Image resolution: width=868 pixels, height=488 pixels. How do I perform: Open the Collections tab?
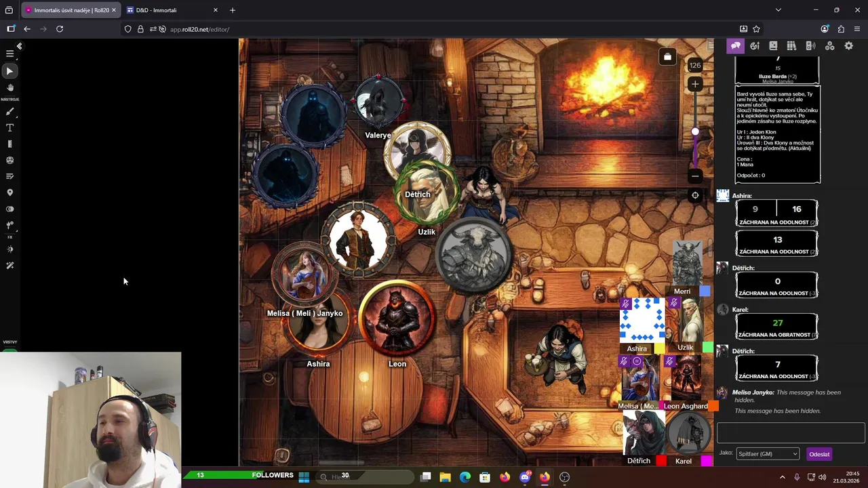pyautogui.click(x=829, y=46)
